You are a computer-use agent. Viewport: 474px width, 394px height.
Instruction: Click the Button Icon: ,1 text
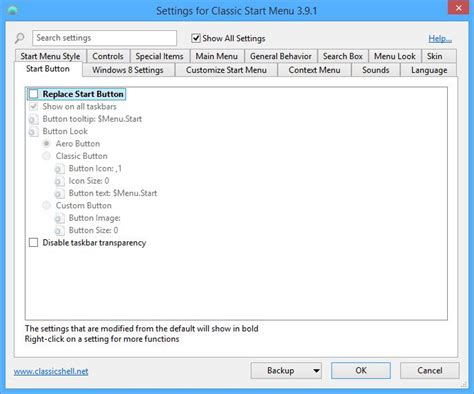click(95, 169)
